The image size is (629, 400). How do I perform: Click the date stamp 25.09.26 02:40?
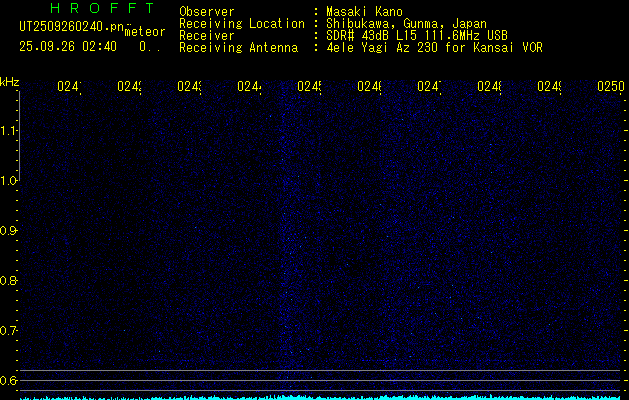pos(68,47)
